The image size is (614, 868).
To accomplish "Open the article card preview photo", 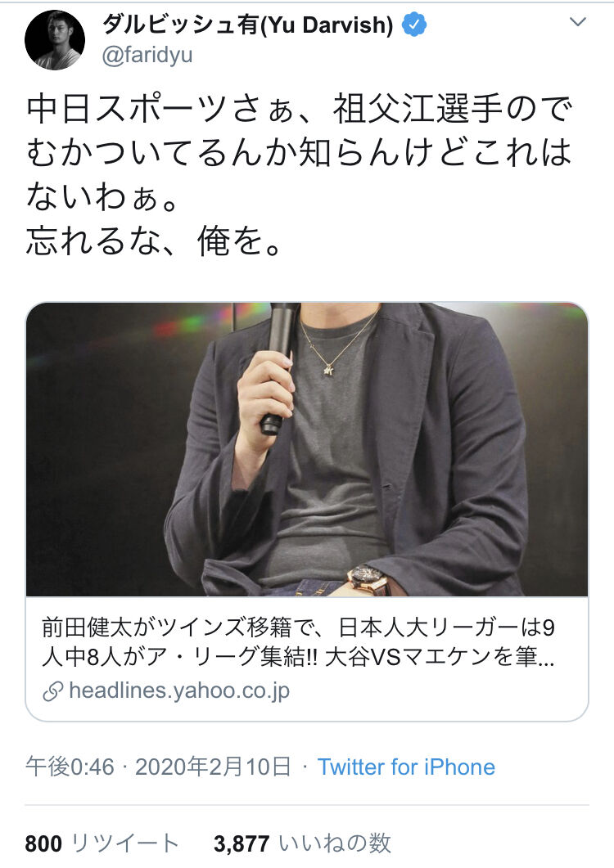I will (306, 449).
